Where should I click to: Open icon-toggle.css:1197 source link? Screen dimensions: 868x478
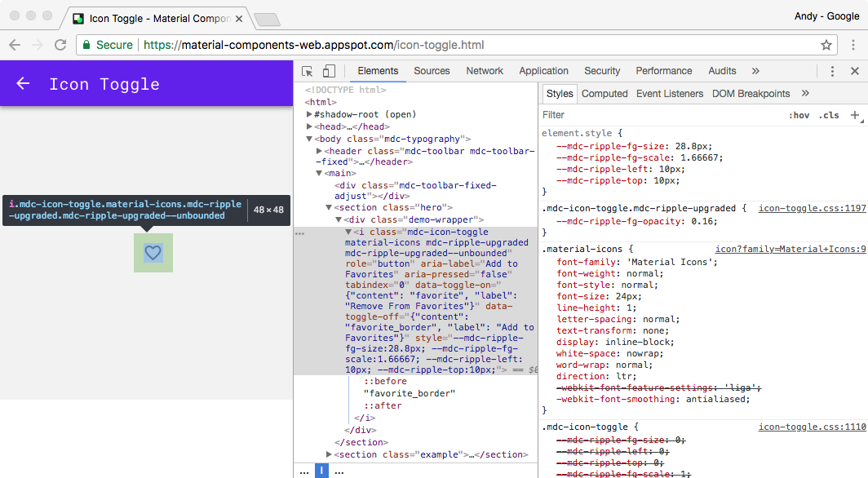click(x=811, y=208)
